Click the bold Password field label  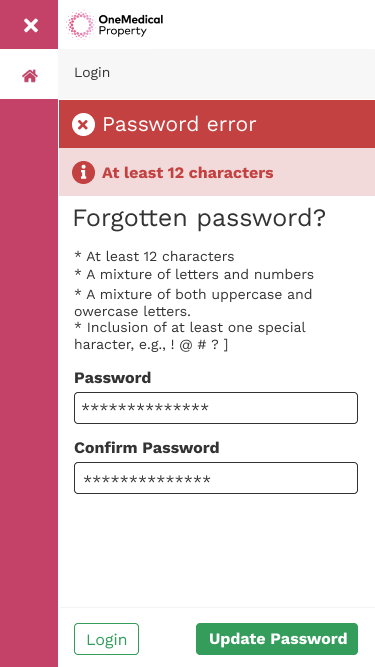113,378
